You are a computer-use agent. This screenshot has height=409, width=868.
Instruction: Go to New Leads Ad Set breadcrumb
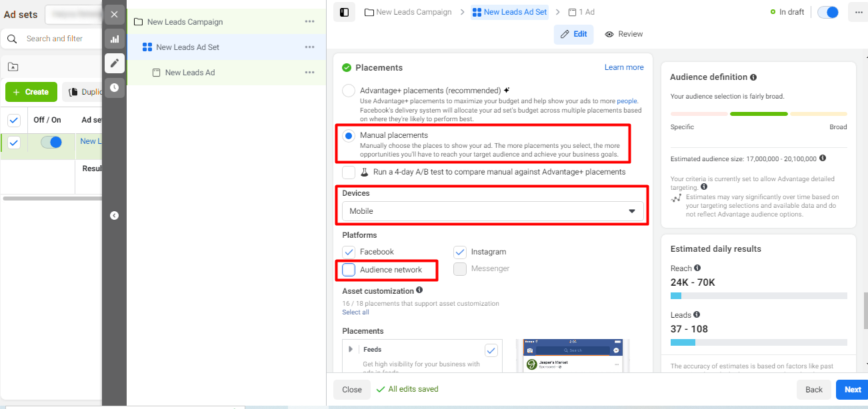510,12
